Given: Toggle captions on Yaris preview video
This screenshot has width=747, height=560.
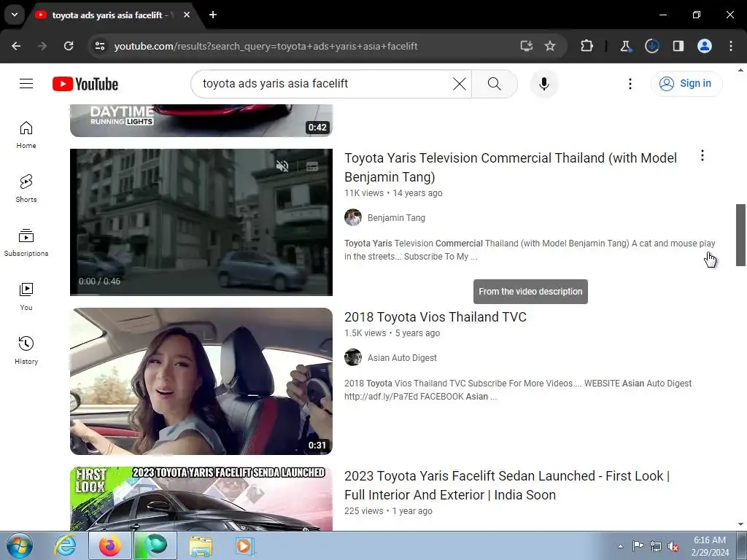Looking at the screenshot, I should click(x=312, y=166).
